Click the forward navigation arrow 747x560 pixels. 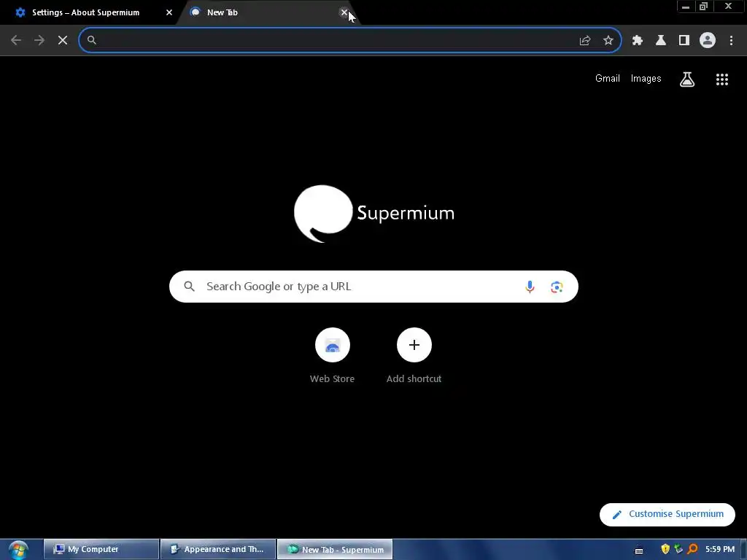coord(39,41)
